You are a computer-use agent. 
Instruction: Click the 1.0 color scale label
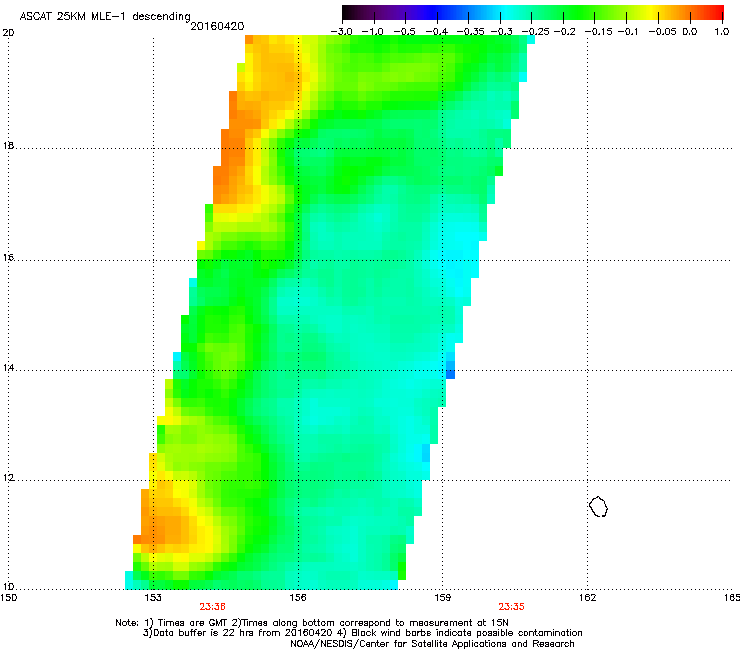click(722, 32)
